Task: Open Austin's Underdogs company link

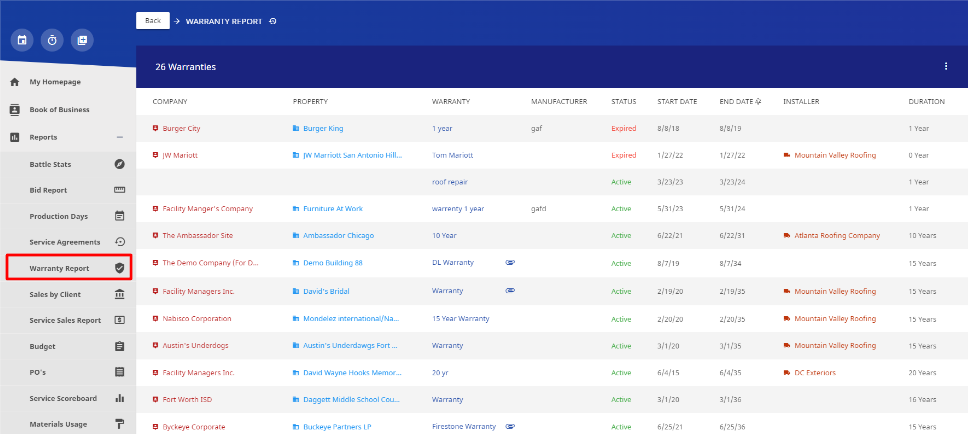Action: [195, 346]
